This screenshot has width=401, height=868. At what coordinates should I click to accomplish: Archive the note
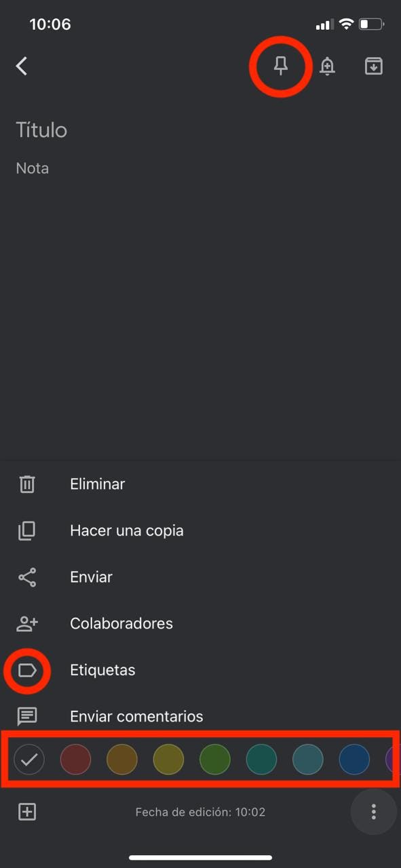pyautogui.click(x=373, y=66)
